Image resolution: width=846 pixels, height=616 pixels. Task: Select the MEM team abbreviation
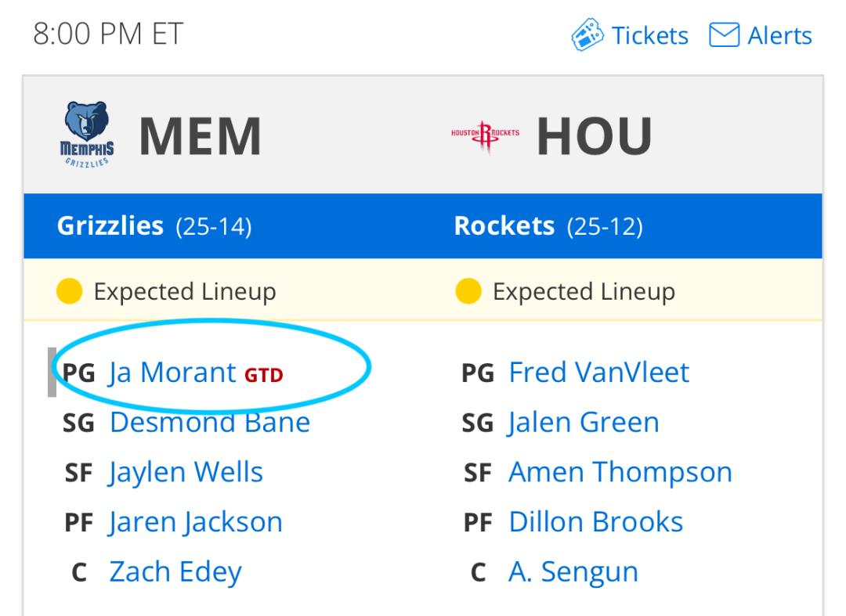[x=201, y=136]
